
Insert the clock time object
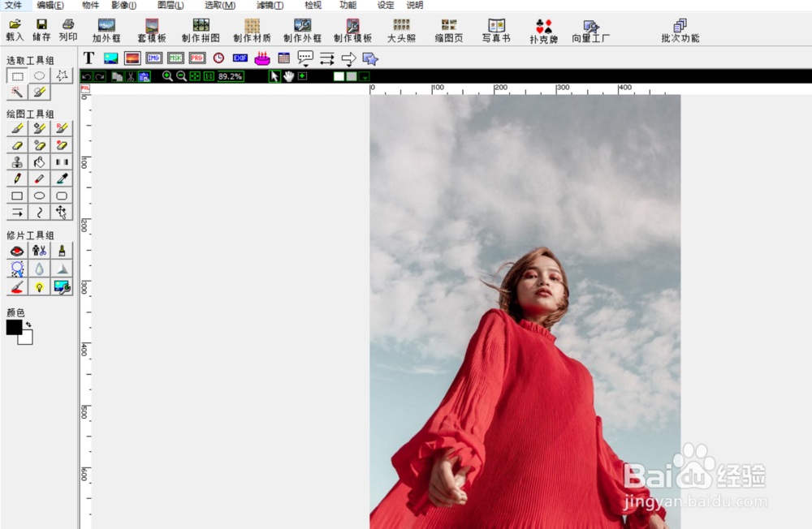pos(218,58)
